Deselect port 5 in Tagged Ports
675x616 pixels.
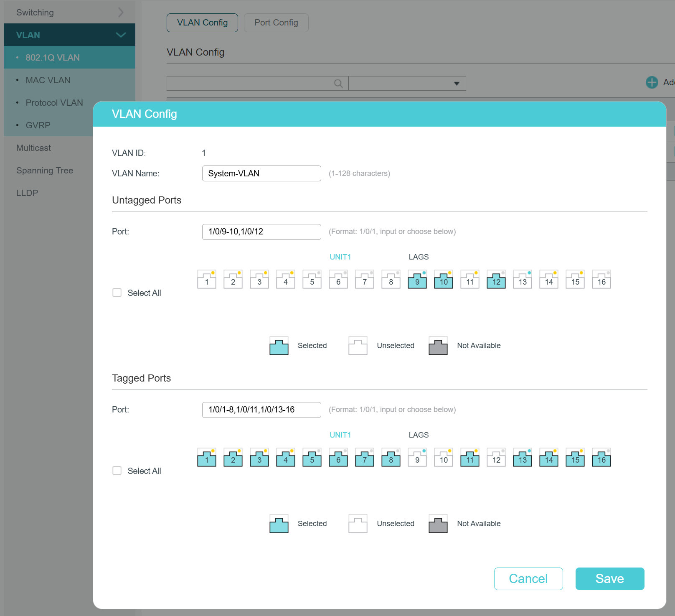pyautogui.click(x=312, y=458)
